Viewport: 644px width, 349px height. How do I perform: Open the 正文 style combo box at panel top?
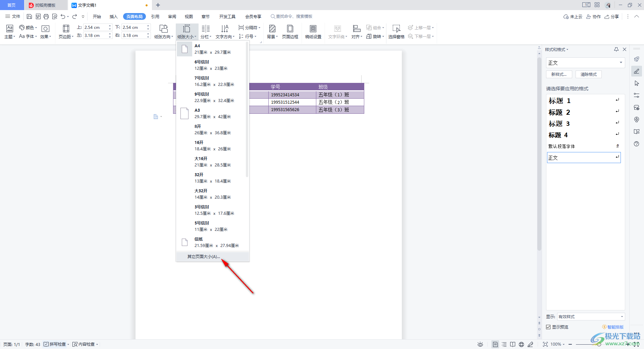click(586, 63)
